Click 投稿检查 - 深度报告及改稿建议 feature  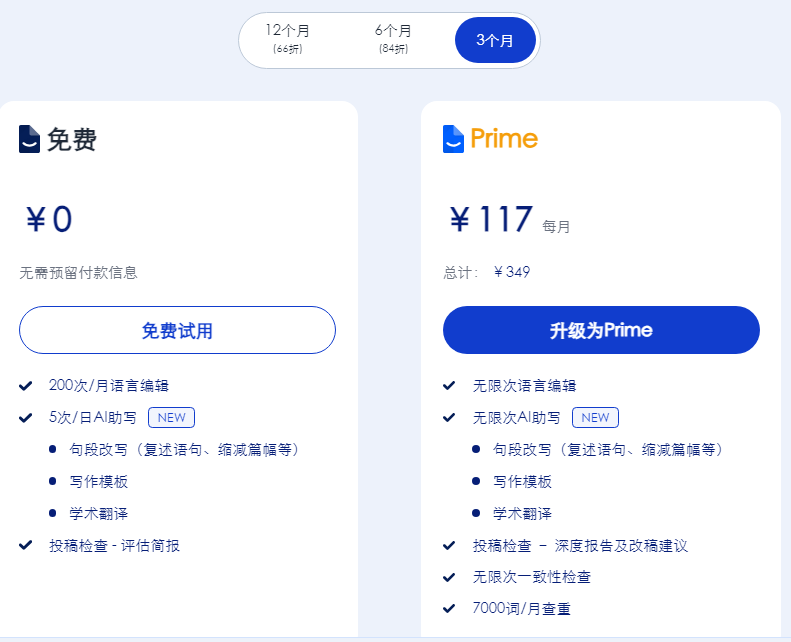[580, 546]
